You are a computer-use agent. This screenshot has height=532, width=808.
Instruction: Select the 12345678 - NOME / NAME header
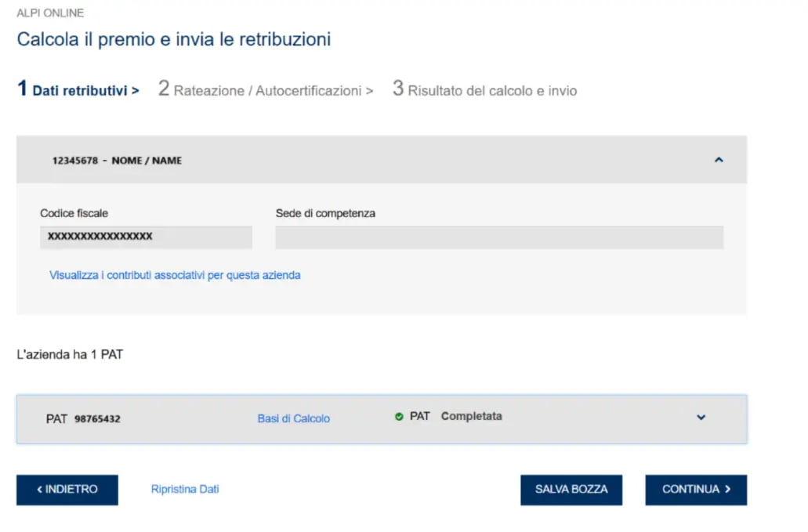coord(117,160)
